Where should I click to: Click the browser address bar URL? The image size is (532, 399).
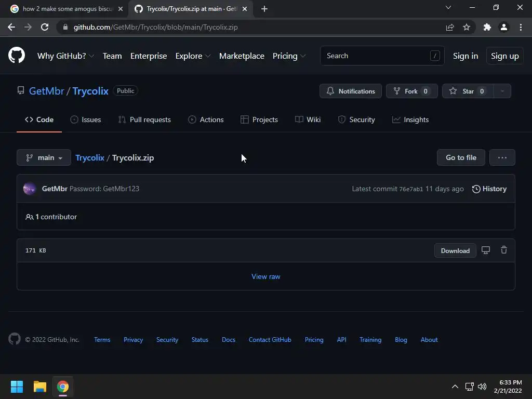pos(155,27)
